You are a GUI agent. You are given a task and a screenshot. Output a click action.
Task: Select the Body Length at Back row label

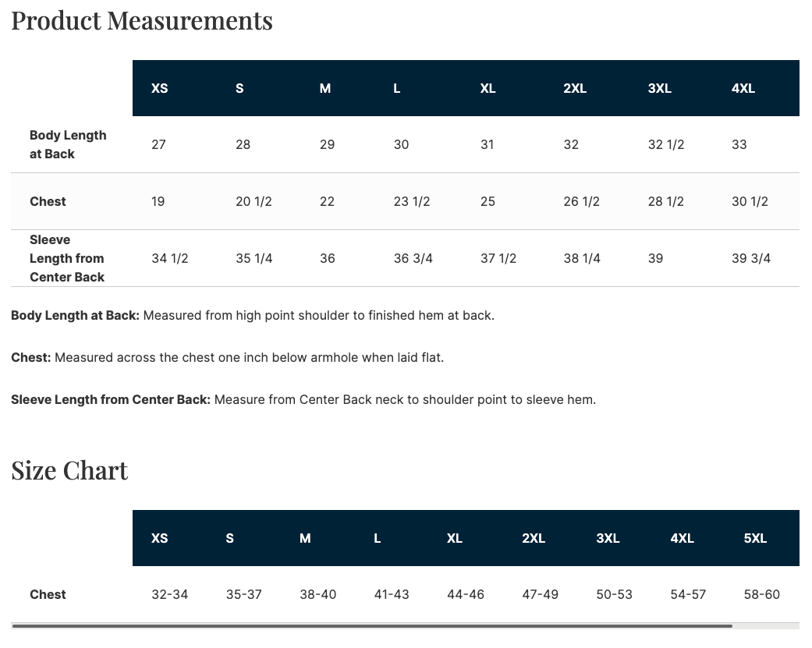click(x=68, y=144)
